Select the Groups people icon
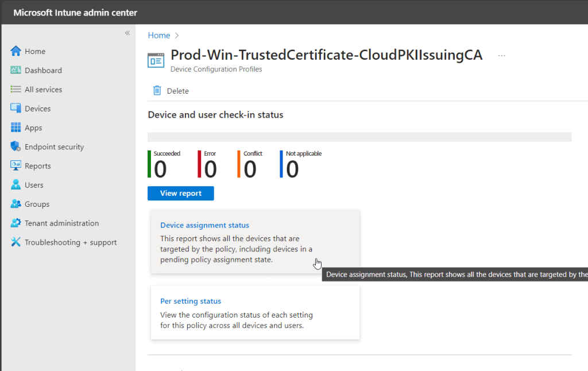 coord(16,204)
